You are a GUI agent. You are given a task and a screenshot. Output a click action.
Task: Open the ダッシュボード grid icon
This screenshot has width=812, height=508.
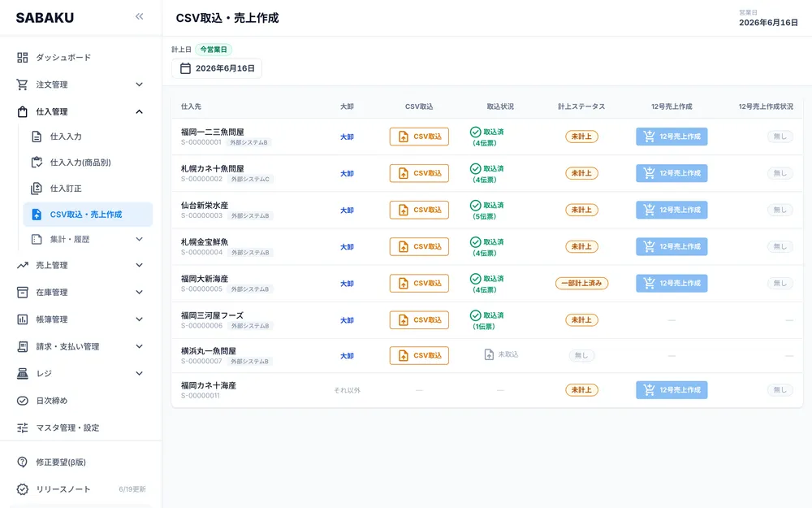click(22, 58)
